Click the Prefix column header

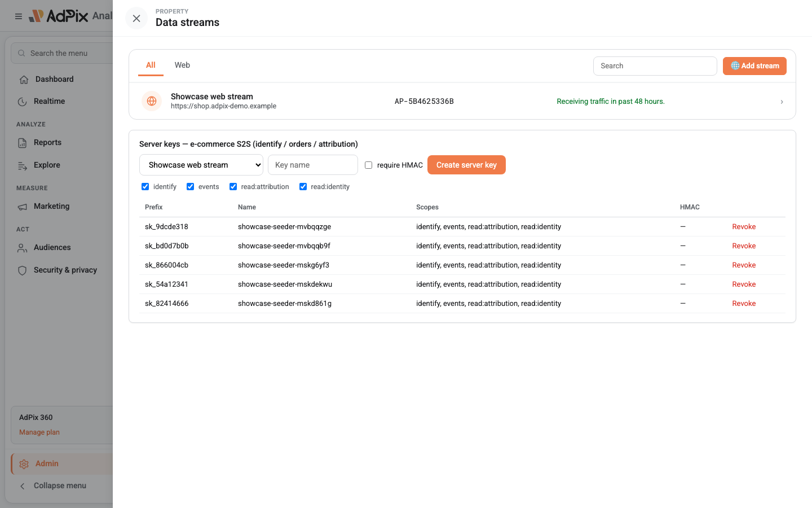tap(154, 207)
